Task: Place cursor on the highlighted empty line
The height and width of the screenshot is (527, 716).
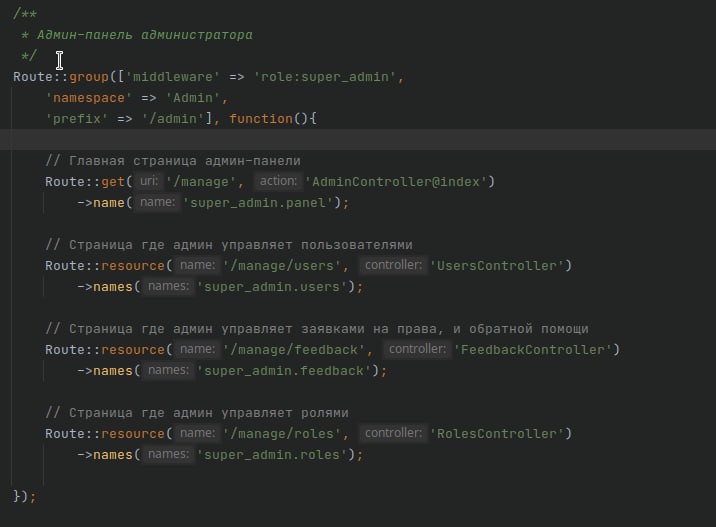Action: tap(358, 139)
